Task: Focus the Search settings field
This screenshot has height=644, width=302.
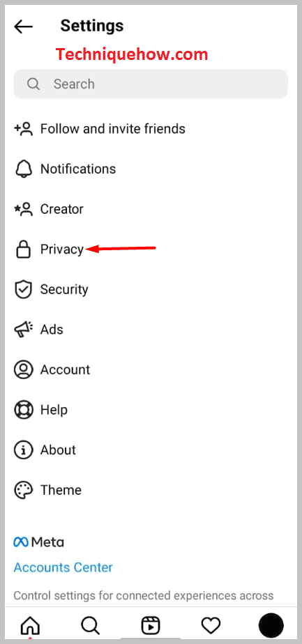Action: [151, 84]
